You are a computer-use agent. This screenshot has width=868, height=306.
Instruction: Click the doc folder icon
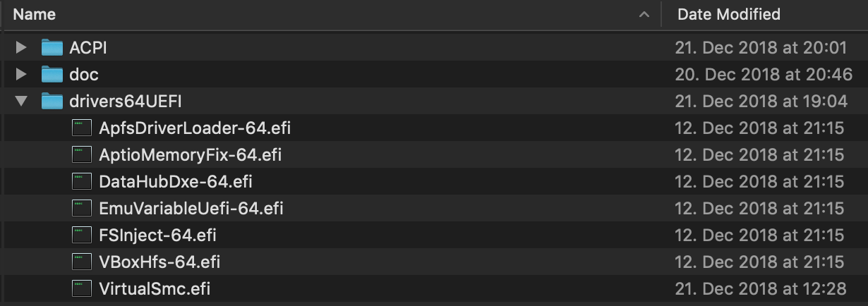point(52,75)
